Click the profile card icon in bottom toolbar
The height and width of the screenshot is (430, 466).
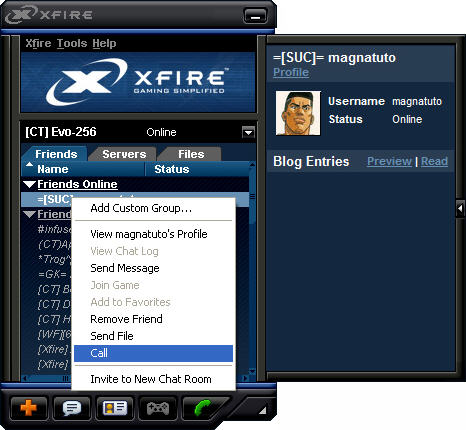114,408
